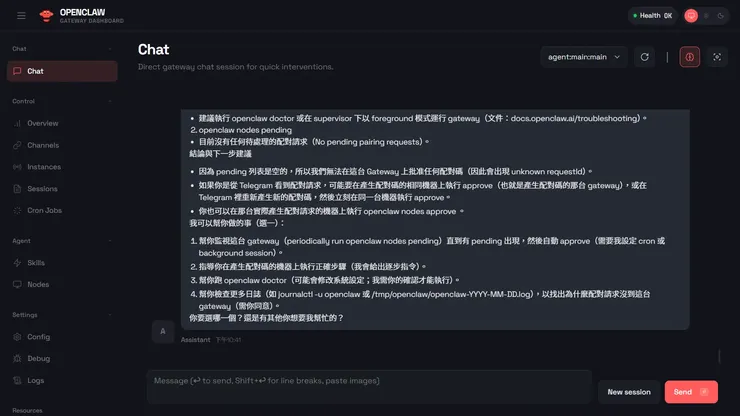Click the red Send button
The height and width of the screenshot is (416, 740).
[x=691, y=392]
